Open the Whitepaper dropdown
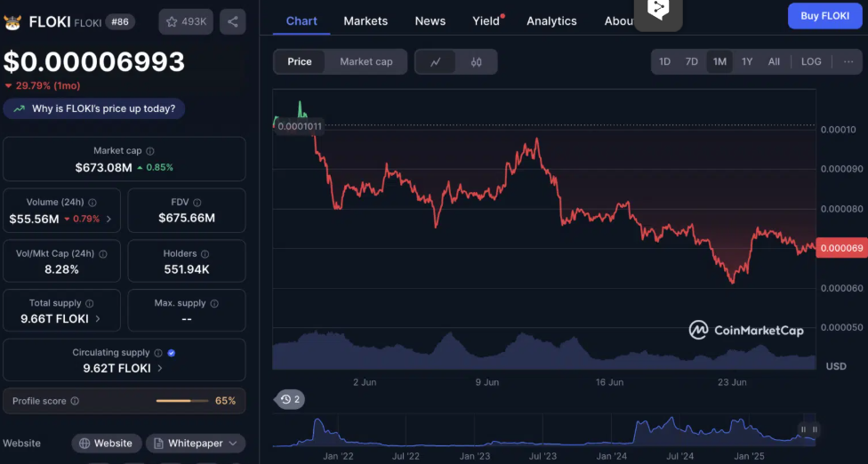This screenshot has height=464, width=868. (196, 444)
